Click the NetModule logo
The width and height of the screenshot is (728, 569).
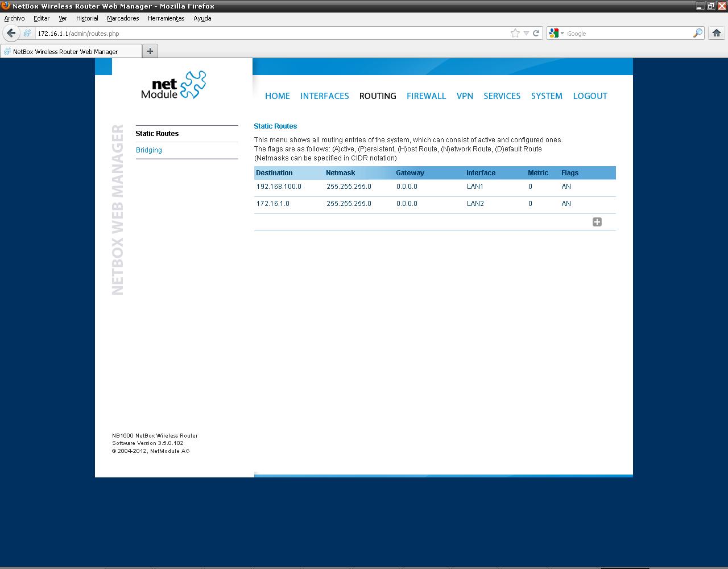pos(173,85)
